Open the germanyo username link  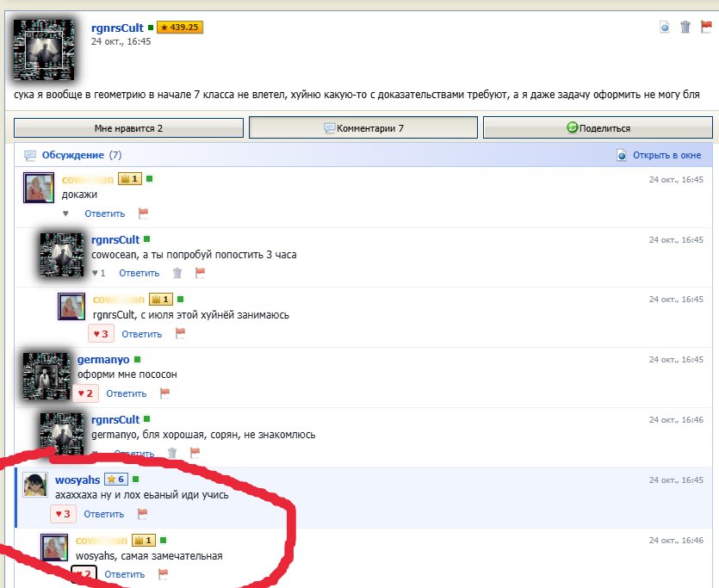coord(103,360)
